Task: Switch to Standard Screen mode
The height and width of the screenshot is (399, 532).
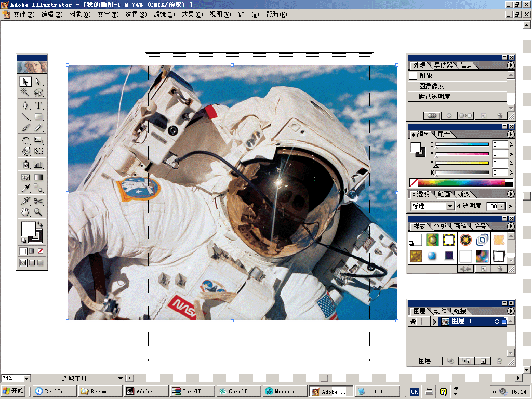Action: pos(23,263)
